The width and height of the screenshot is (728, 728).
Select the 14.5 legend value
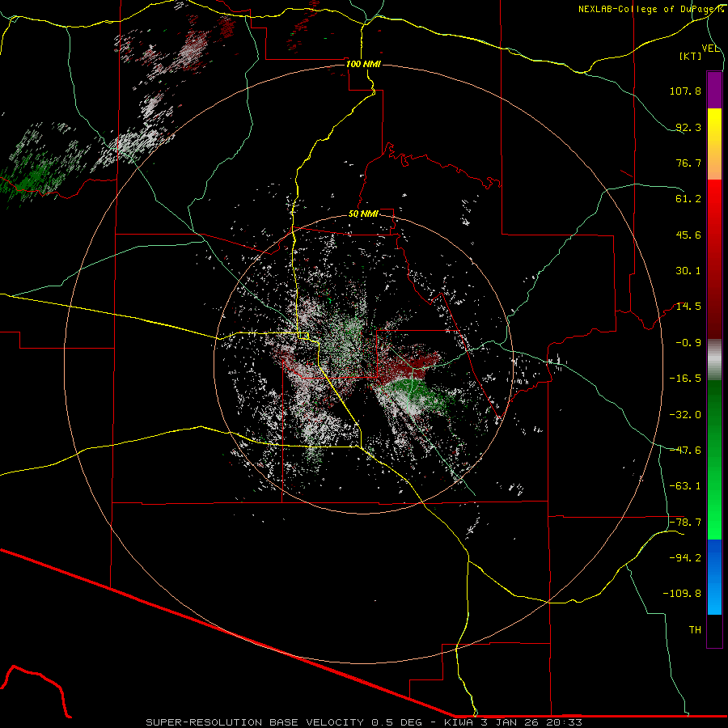pyautogui.click(x=688, y=307)
